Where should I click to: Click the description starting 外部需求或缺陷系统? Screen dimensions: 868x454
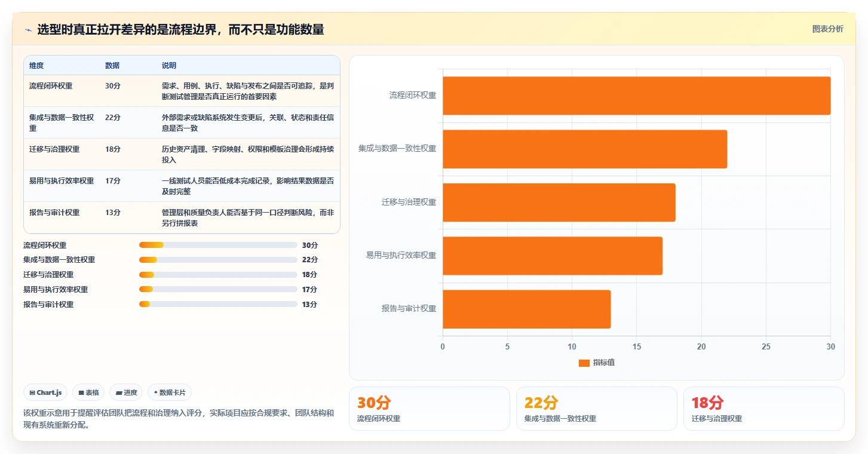pos(248,123)
